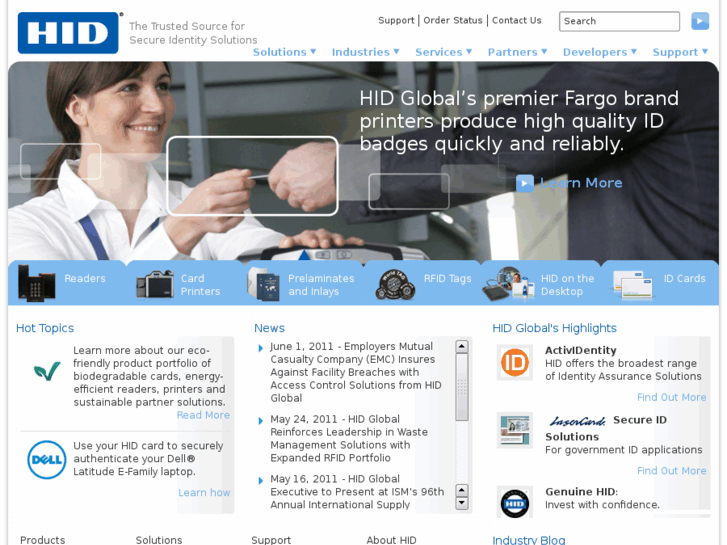
Task: Click the Dell Latitude E-Family laptop text
Action: tap(148, 459)
